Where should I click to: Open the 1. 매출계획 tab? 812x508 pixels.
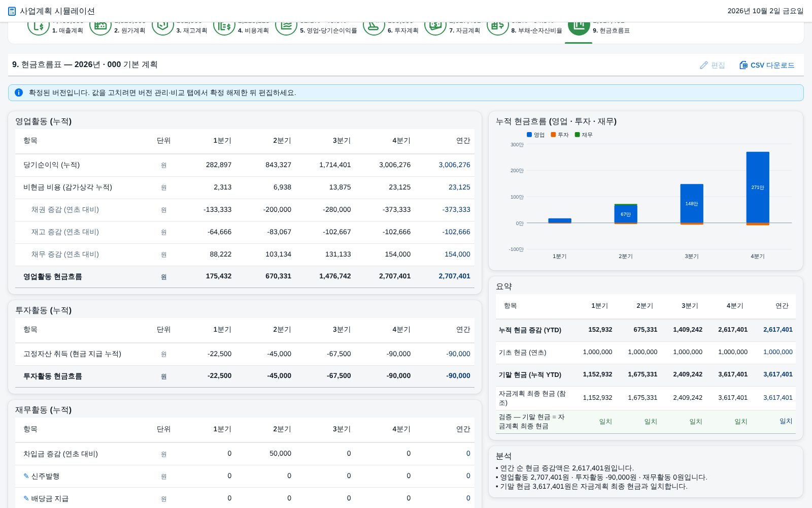click(x=67, y=30)
